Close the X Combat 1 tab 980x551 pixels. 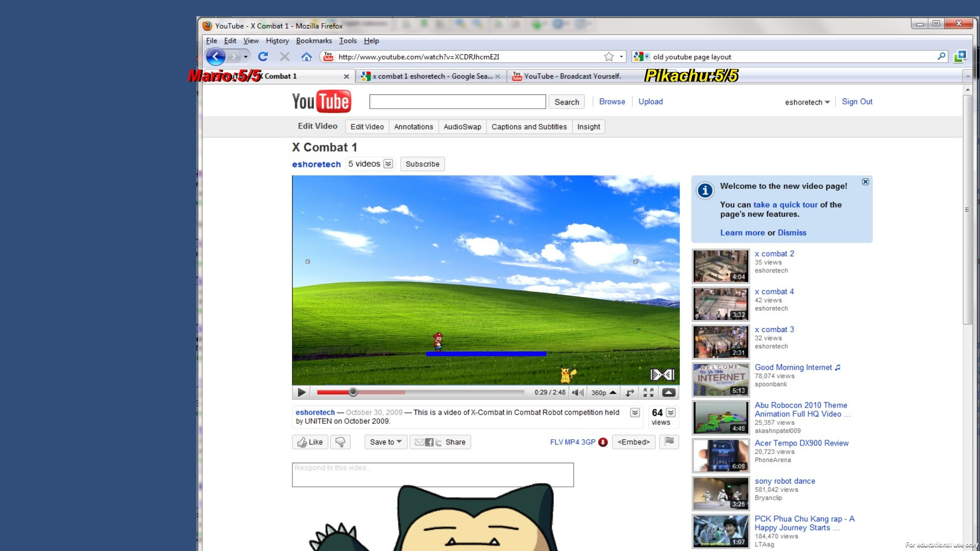pyautogui.click(x=346, y=77)
